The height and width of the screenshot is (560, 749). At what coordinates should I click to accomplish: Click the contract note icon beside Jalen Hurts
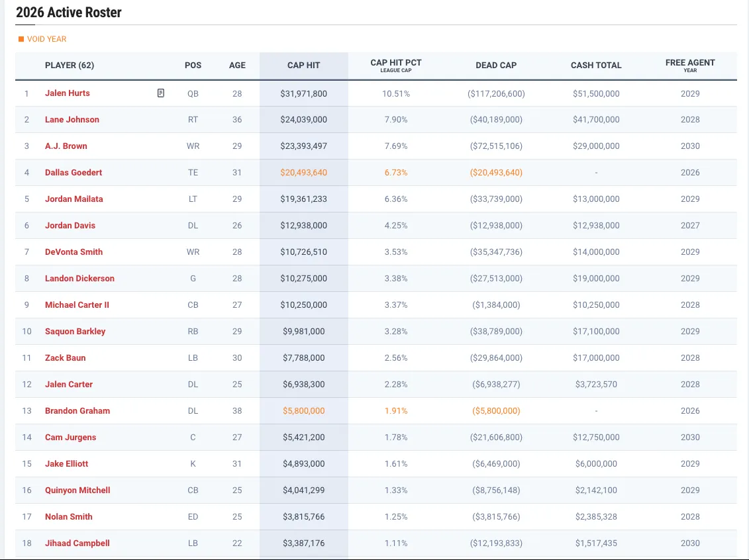tap(161, 93)
